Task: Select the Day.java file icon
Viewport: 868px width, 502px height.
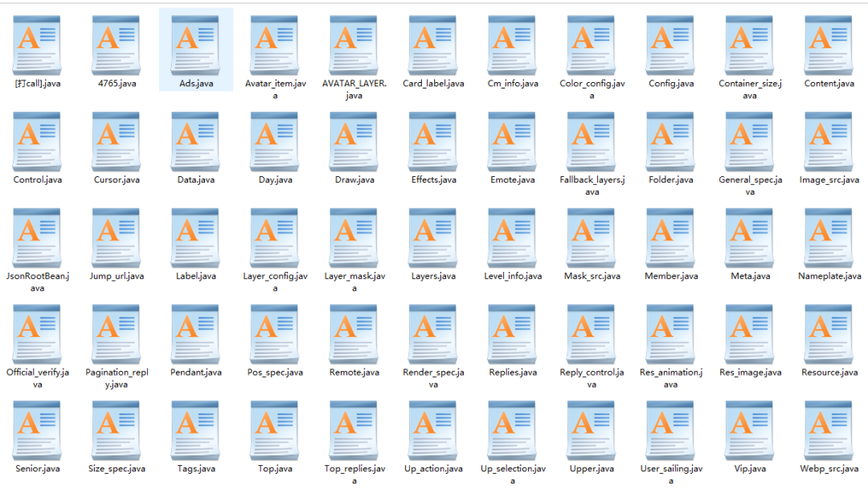Action: 275,142
